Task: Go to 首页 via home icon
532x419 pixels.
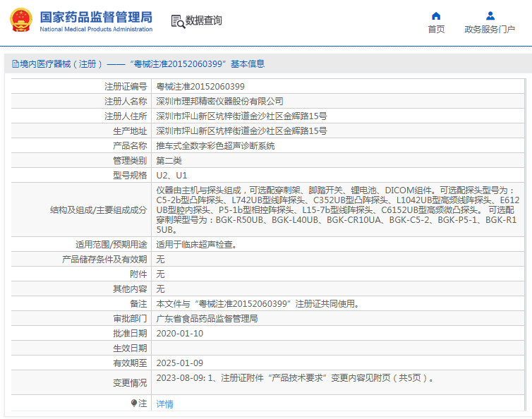Action: tap(436, 16)
